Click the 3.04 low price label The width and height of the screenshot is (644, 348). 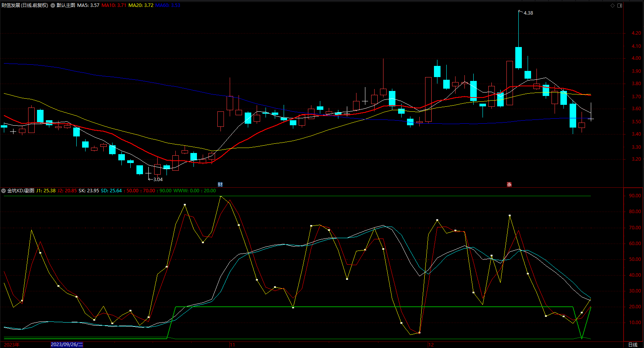[158, 180]
